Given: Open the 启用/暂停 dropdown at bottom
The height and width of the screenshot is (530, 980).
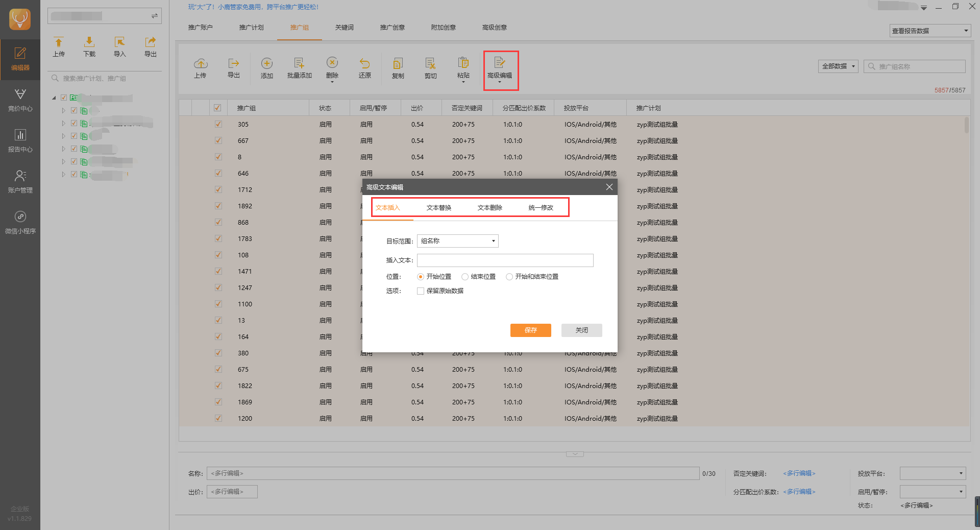Looking at the screenshot, I should pos(933,492).
